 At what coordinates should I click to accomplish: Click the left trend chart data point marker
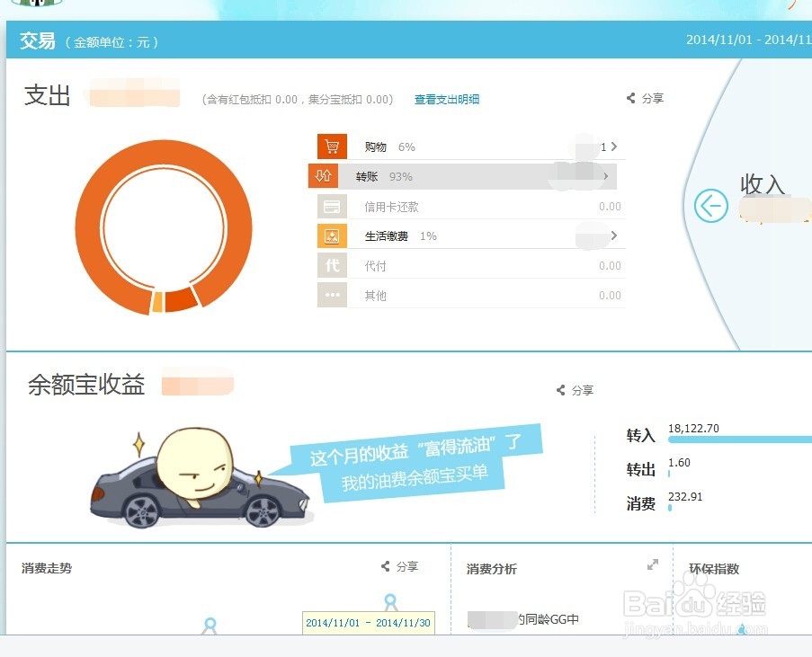(210, 626)
